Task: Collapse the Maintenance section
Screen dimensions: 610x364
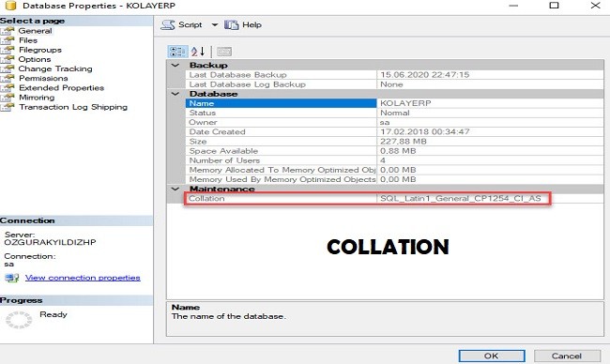Action: 175,189
